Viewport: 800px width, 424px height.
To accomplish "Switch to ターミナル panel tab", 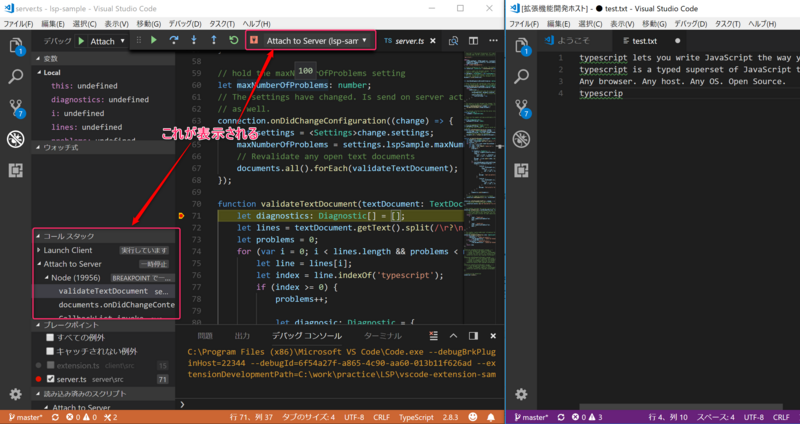I will 383,336.
